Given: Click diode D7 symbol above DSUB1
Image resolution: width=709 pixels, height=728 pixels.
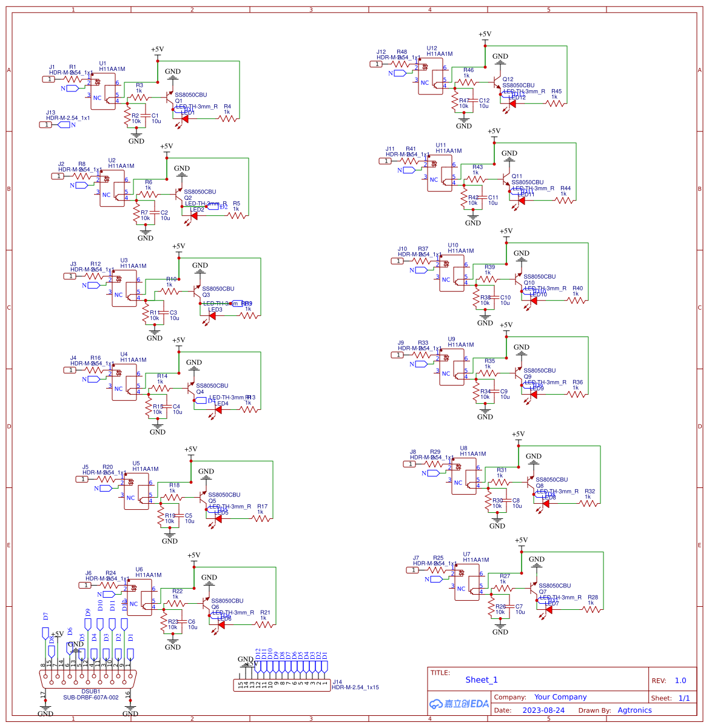Looking at the screenshot, I should [x=45, y=633].
